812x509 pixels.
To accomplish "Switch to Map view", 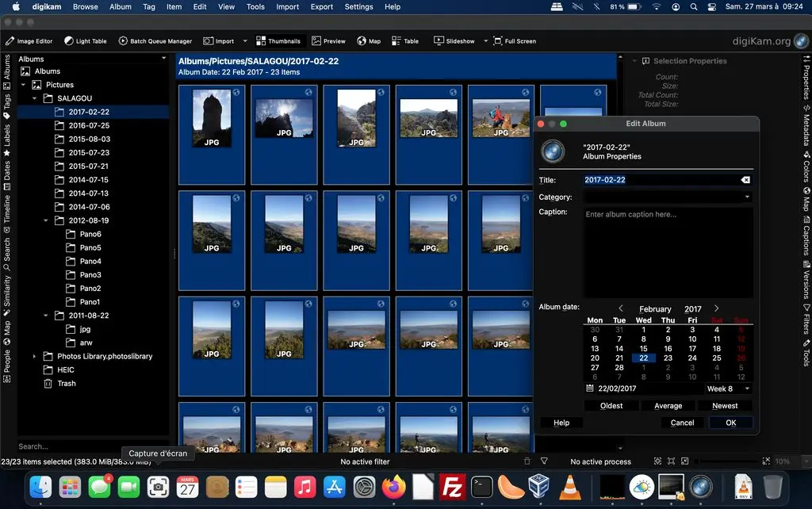I will pyautogui.click(x=368, y=40).
